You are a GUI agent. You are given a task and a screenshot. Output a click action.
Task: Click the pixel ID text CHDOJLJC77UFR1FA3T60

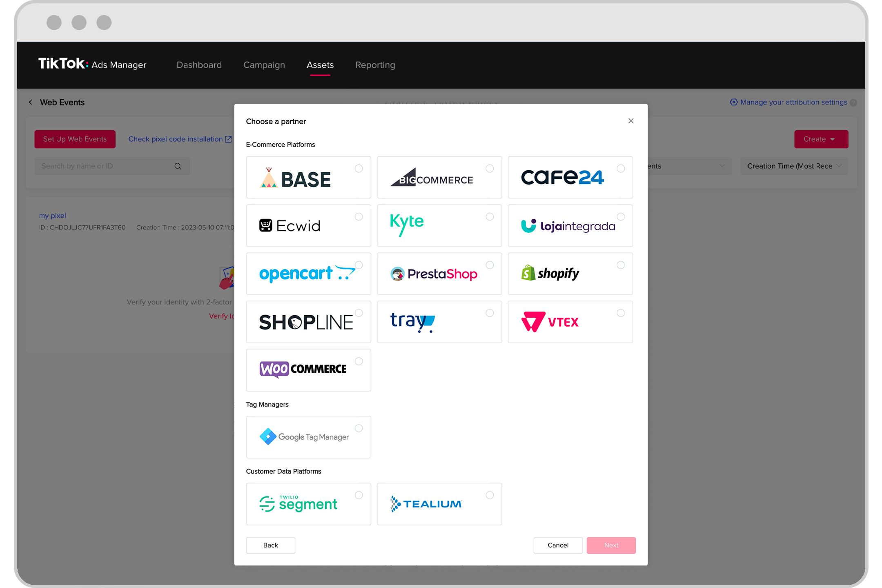click(87, 227)
